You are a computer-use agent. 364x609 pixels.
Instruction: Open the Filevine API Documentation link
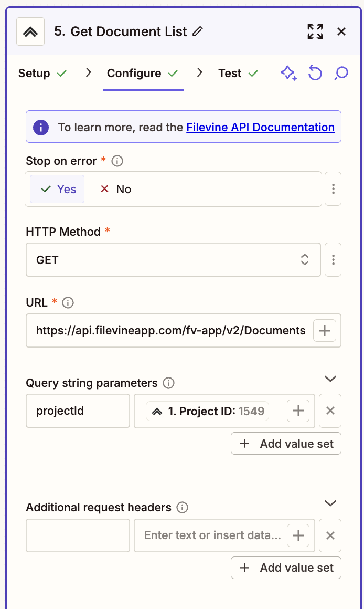pyautogui.click(x=260, y=127)
